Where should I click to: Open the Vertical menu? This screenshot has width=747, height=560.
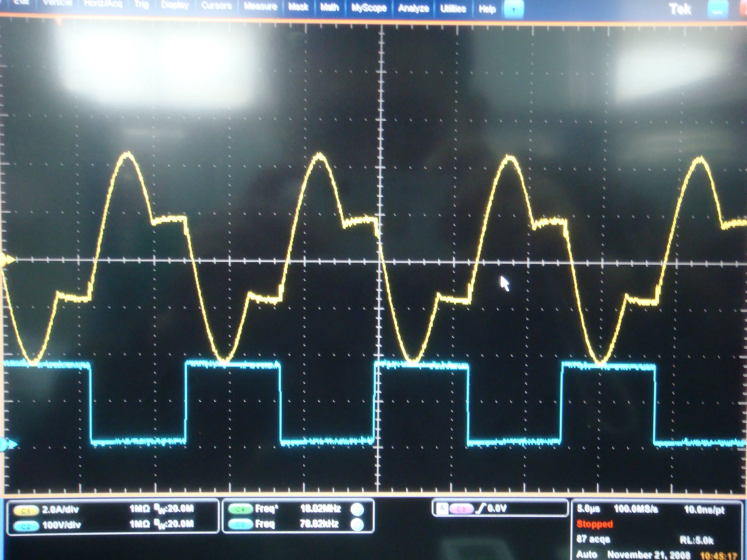pos(58,3)
